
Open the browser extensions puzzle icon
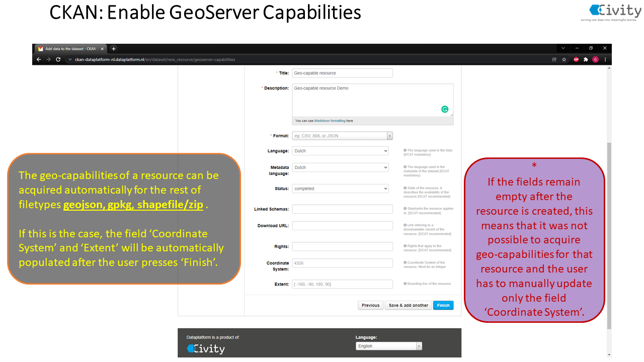tap(586, 59)
